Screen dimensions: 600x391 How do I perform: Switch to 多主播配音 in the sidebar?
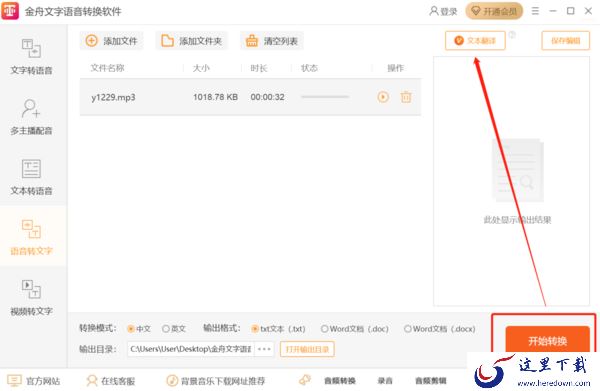(x=31, y=117)
